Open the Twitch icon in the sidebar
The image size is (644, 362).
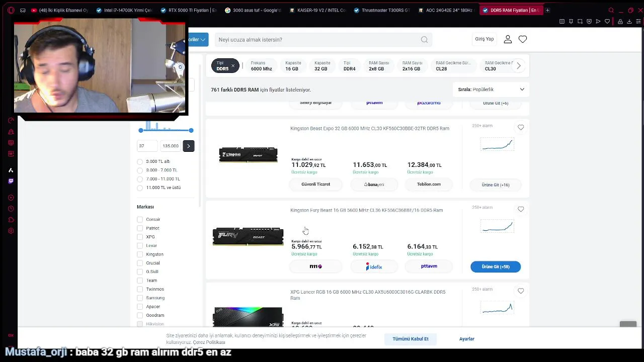[11, 181]
